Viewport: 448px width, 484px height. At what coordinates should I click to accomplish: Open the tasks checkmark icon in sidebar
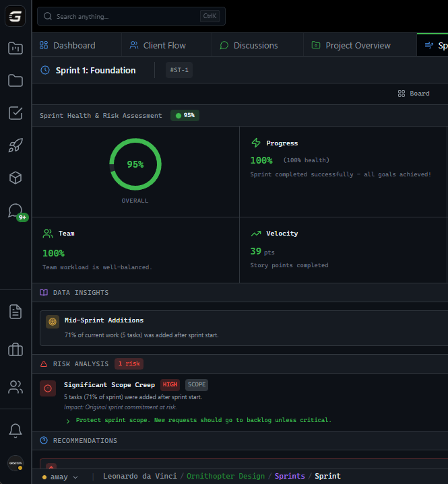pyautogui.click(x=15, y=113)
